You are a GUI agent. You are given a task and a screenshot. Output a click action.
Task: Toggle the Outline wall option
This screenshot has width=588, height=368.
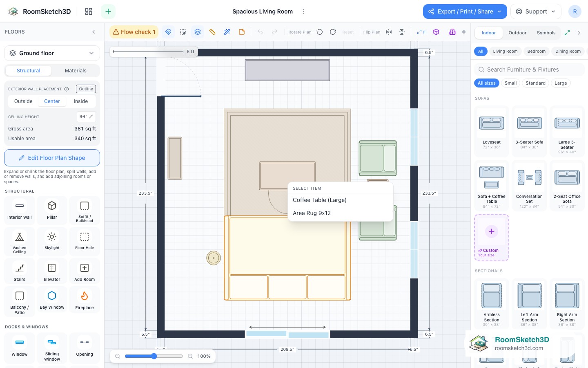[86, 89]
